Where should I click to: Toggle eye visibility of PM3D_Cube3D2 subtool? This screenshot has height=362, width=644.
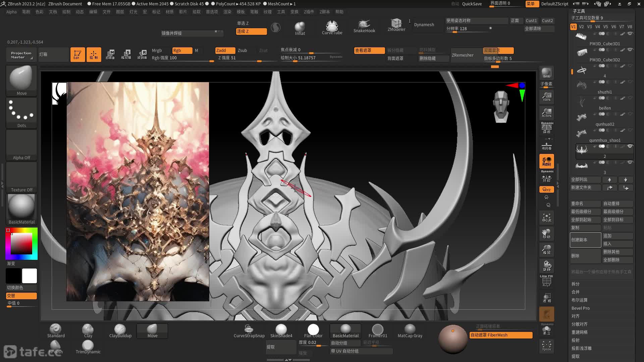630,50
